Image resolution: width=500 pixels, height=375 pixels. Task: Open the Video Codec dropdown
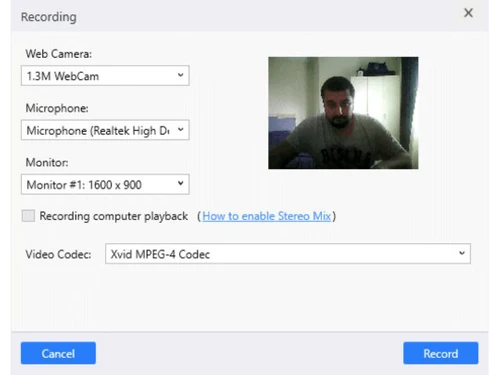tap(288, 254)
